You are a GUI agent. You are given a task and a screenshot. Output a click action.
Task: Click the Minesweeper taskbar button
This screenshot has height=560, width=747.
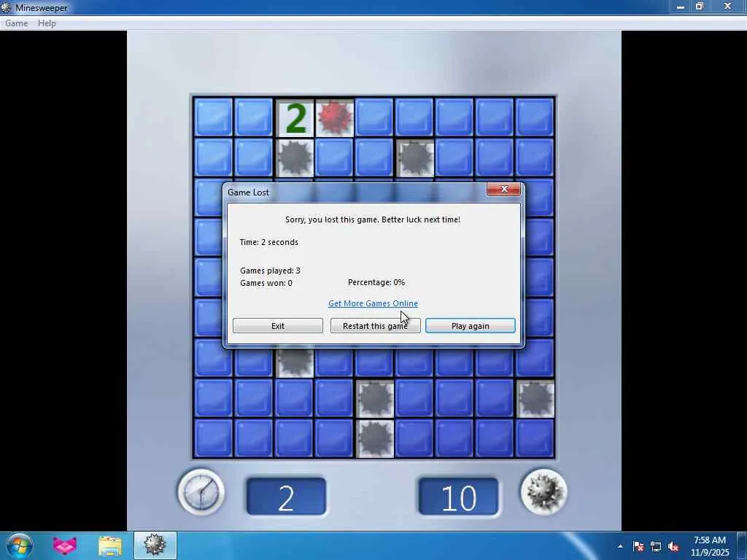155,545
